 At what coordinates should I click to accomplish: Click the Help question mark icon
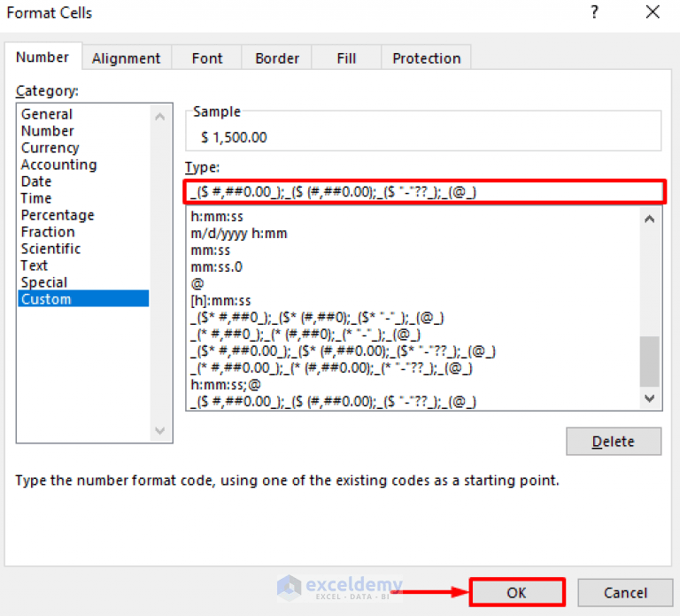click(595, 12)
